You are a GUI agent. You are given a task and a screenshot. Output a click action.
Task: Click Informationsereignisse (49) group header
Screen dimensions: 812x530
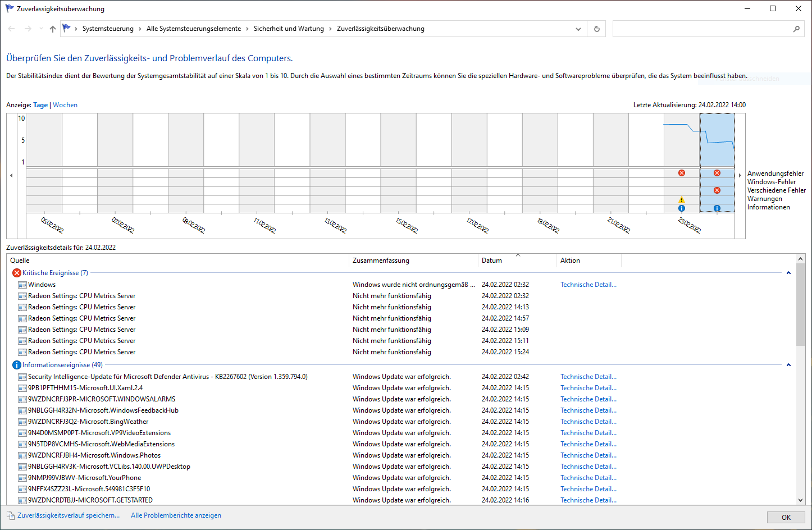tap(62, 365)
